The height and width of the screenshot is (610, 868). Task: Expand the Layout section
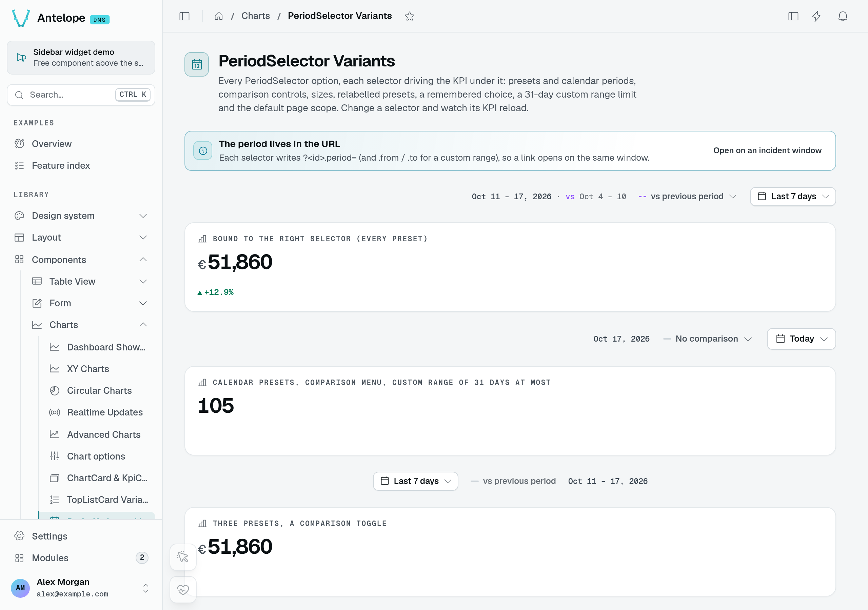(x=81, y=237)
